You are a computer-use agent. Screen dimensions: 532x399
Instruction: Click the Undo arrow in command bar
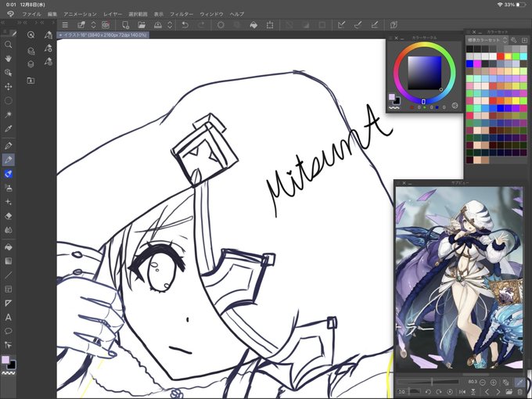click(185, 25)
